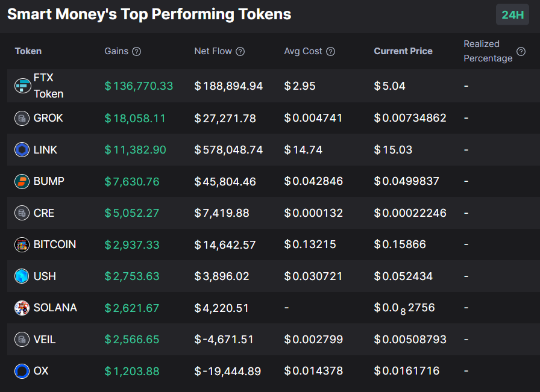Image resolution: width=540 pixels, height=392 pixels.
Task: Click the gains value $2,566.65
Action: coord(132,340)
